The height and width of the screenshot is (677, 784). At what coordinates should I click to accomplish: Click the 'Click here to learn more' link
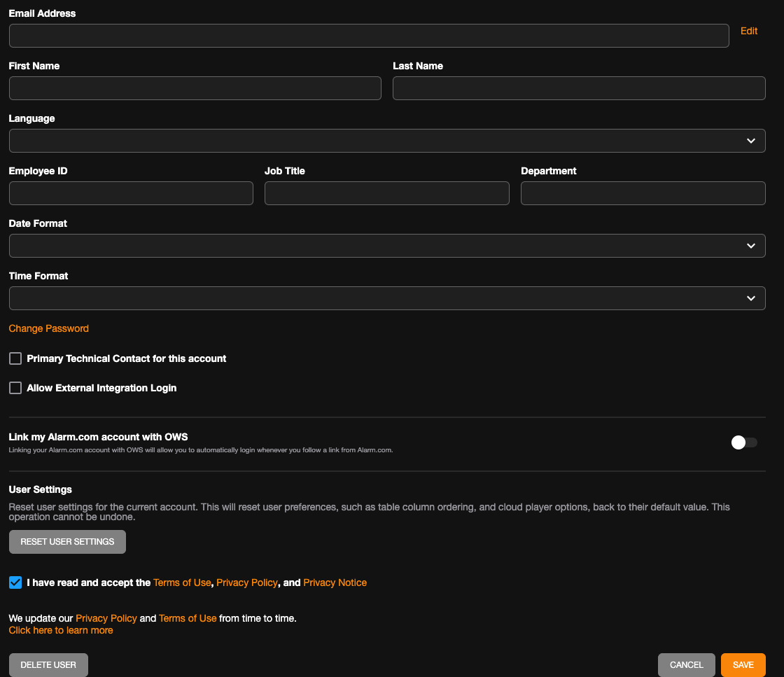[61, 630]
